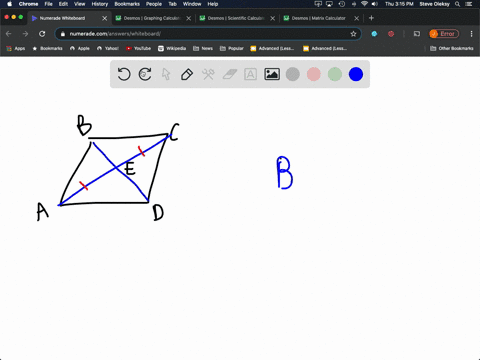Open first Advanced (Less... bookmark
This screenshot has height=360, width=480.
point(272,48)
